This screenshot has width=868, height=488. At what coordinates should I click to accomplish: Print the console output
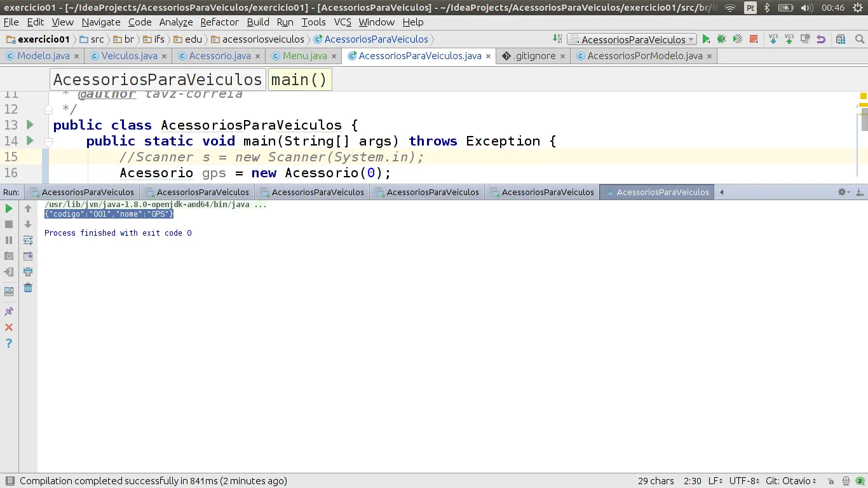[x=28, y=272]
